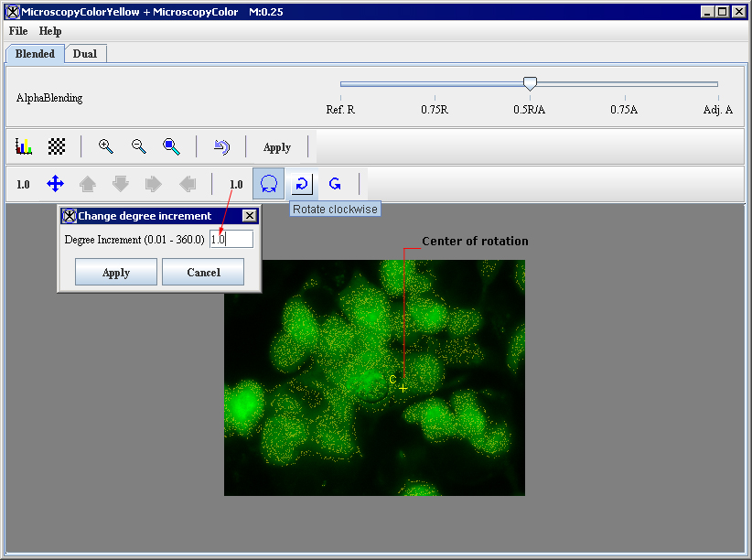Click the AlphaBlending slider handle

click(x=530, y=83)
